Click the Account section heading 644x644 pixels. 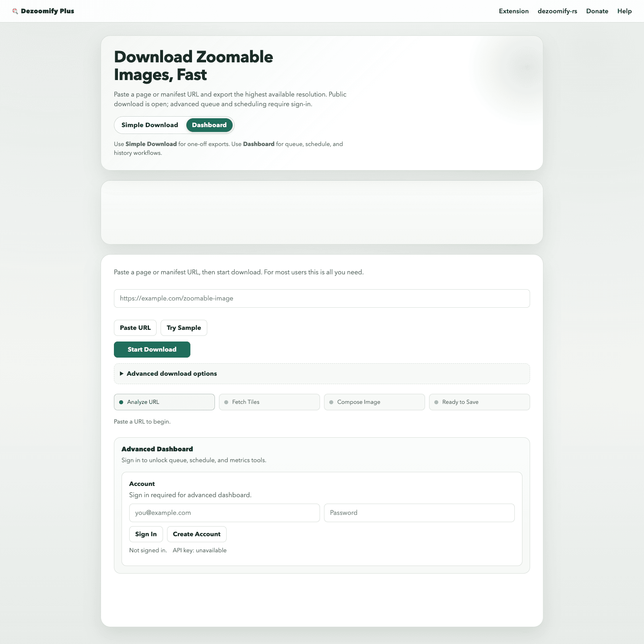(x=142, y=484)
